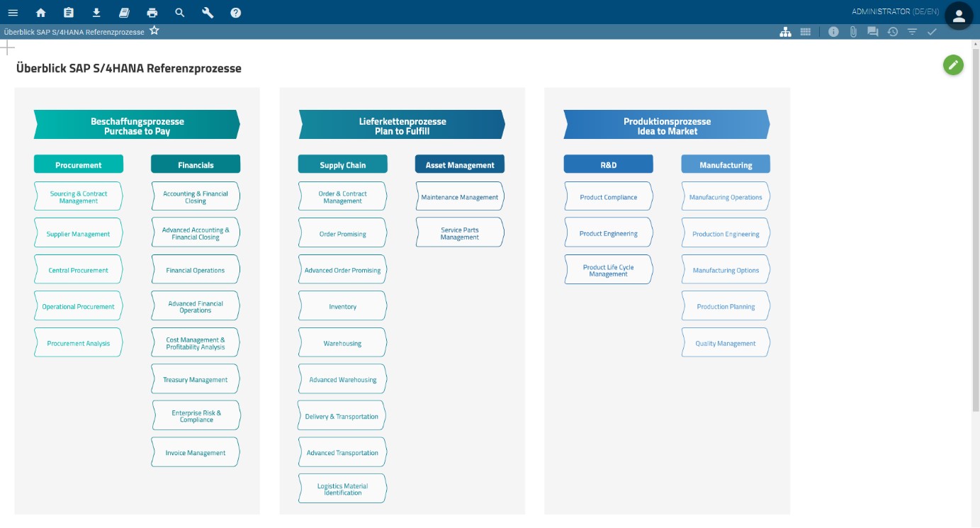Open Central Procurement process
980x528 pixels.
click(79, 270)
